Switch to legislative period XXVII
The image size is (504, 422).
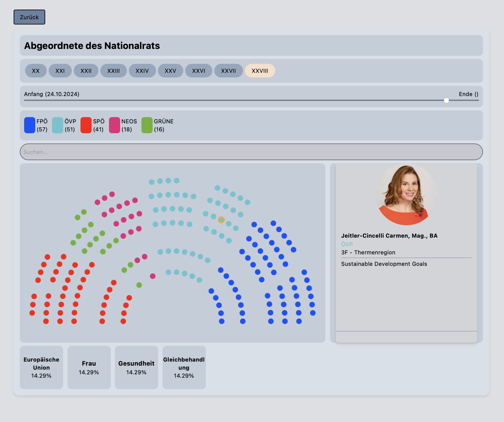point(228,71)
